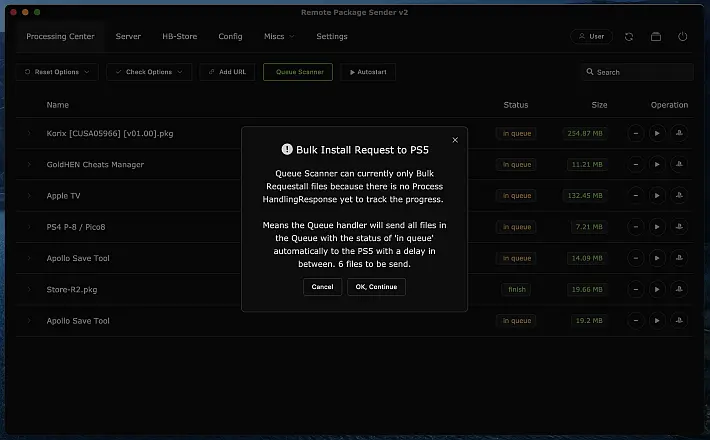Click OK, Continue in the dialog

(x=376, y=287)
